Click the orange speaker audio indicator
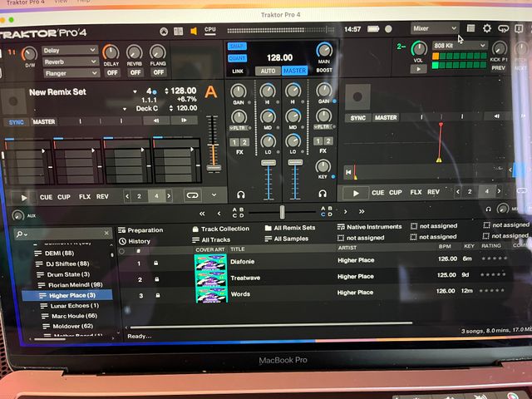The image size is (532, 399). (194, 32)
